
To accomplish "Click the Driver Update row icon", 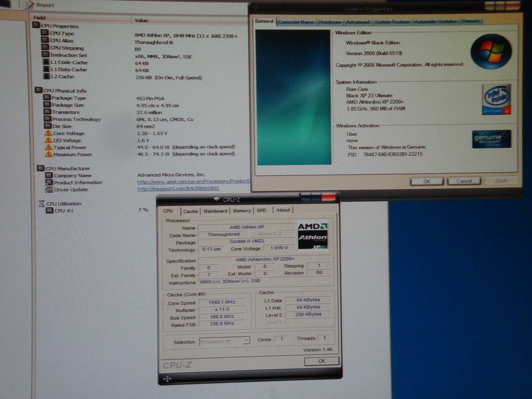I will pos(49,189).
